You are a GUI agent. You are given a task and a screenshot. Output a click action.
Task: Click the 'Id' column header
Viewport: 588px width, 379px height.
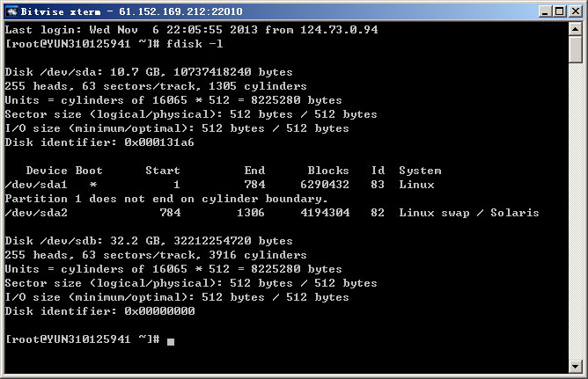click(378, 171)
